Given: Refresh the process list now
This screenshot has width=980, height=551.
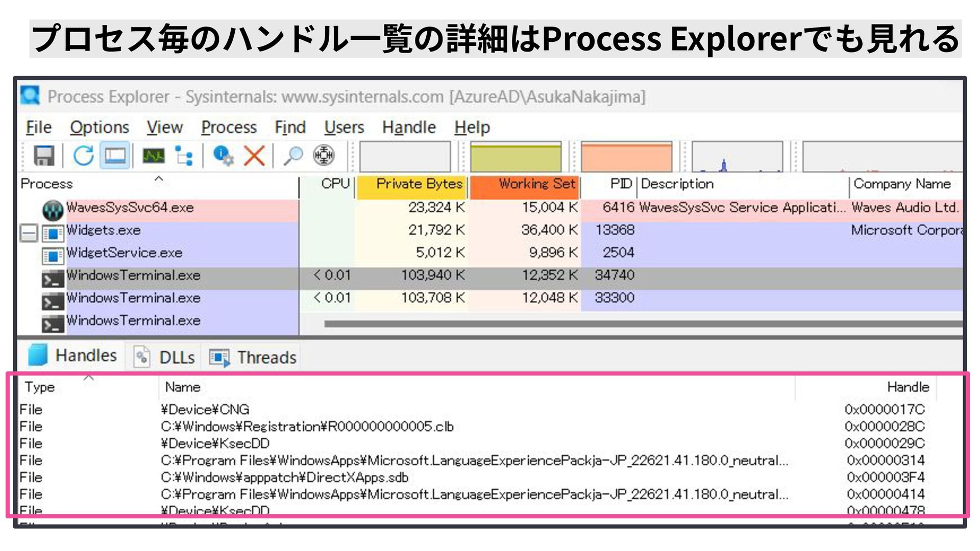Looking at the screenshot, I should tap(83, 156).
